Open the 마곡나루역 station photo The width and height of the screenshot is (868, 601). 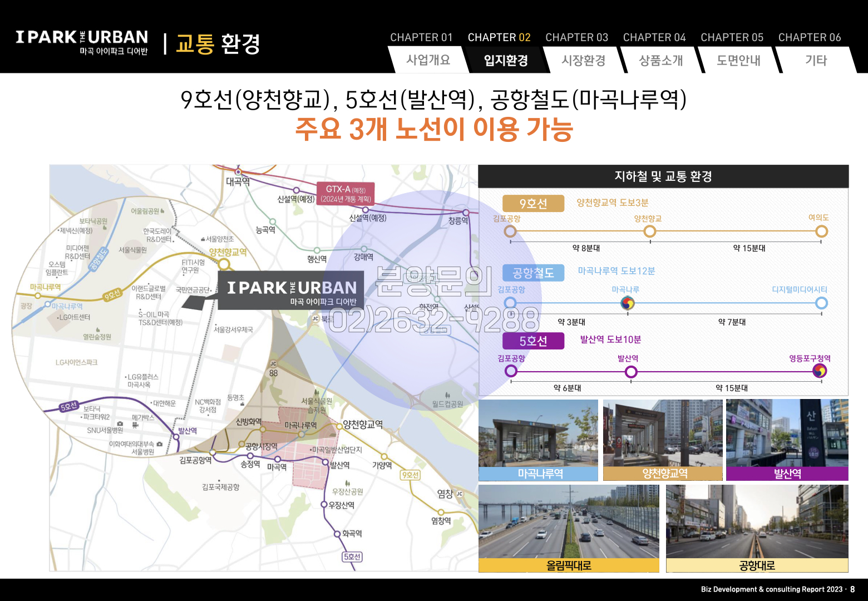click(538, 440)
